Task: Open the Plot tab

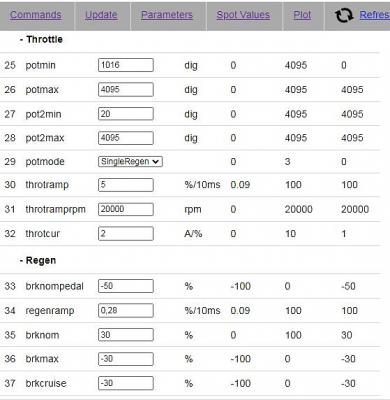Action: pos(302,15)
